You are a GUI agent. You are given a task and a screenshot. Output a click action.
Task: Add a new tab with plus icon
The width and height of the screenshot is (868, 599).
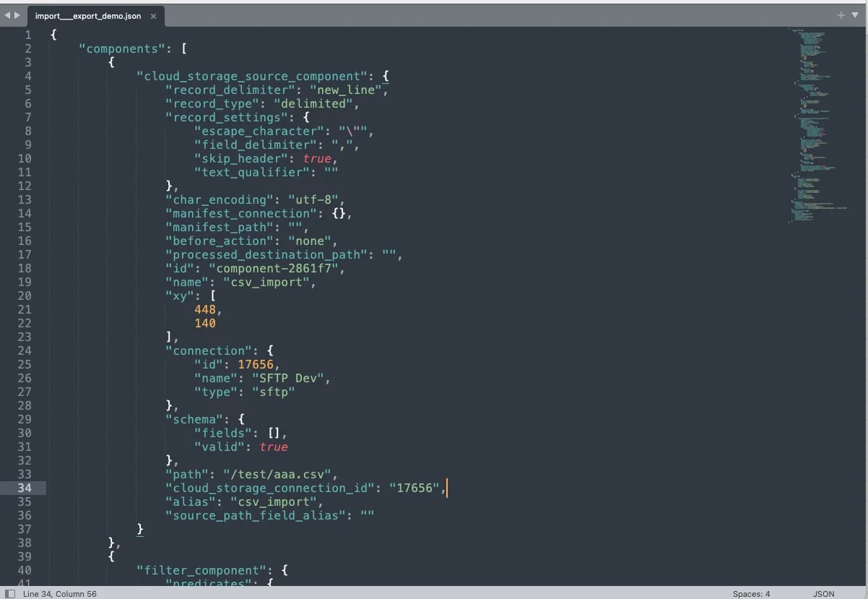pyautogui.click(x=841, y=15)
